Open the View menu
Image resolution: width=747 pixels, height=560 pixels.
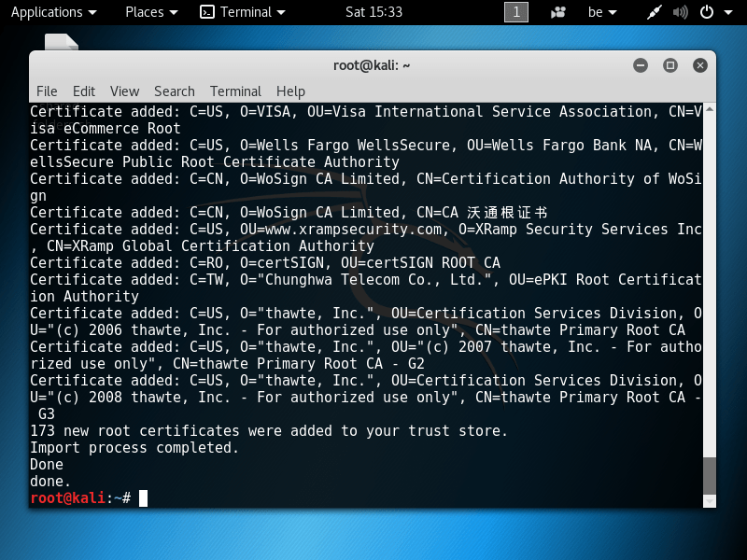coord(124,91)
